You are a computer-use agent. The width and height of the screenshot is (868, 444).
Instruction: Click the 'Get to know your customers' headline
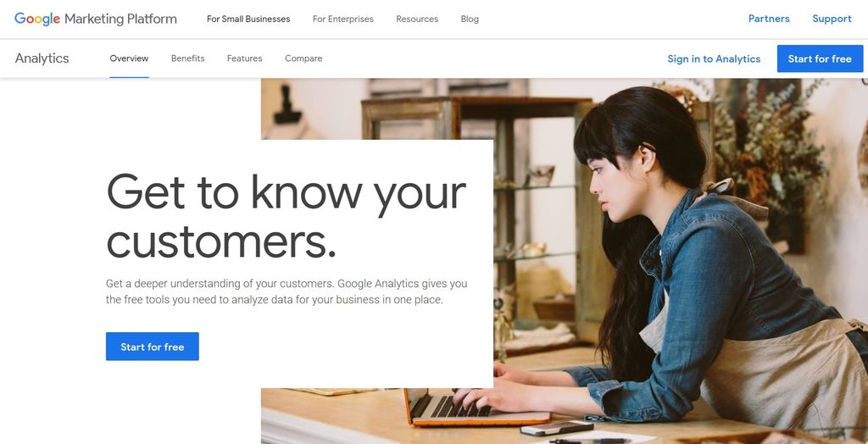[287, 216]
